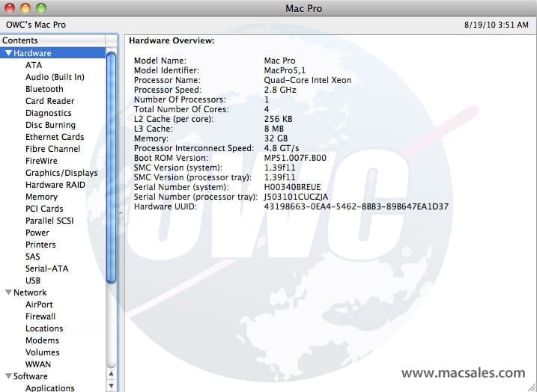The image size is (537, 392).
Task: Choose USB from the hardware list
Action: [x=33, y=281]
